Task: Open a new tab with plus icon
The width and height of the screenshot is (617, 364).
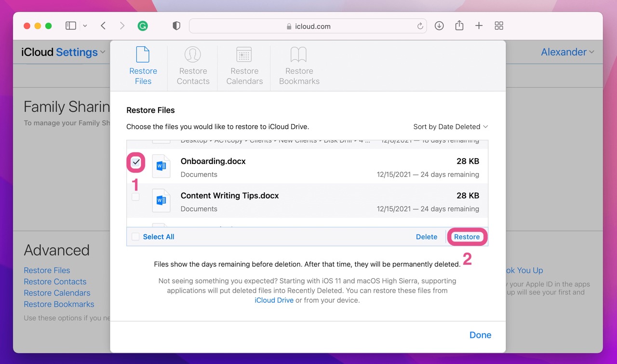Action: click(479, 26)
